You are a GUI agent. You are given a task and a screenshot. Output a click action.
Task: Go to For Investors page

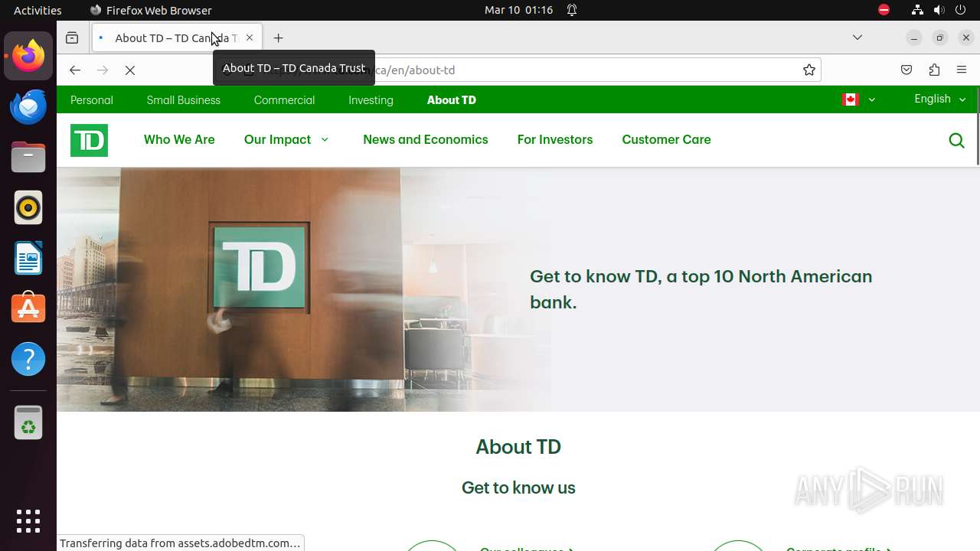[x=555, y=139]
